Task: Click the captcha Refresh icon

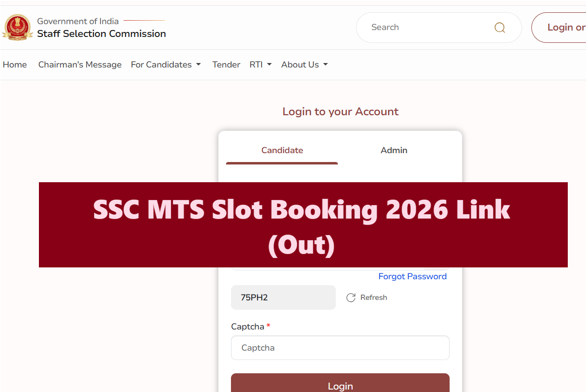Action: click(351, 297)
